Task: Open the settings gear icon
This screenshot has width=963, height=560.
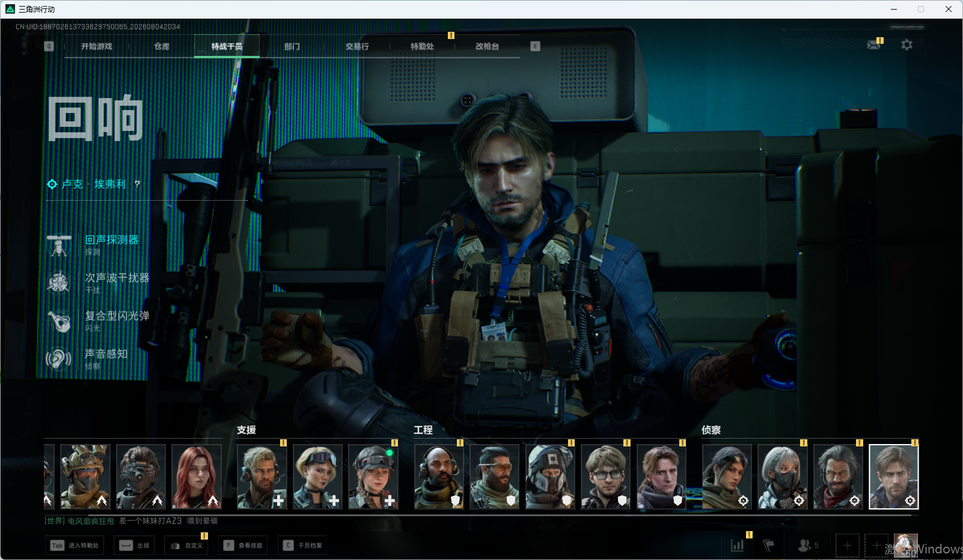Action: (x=906, y=45)
